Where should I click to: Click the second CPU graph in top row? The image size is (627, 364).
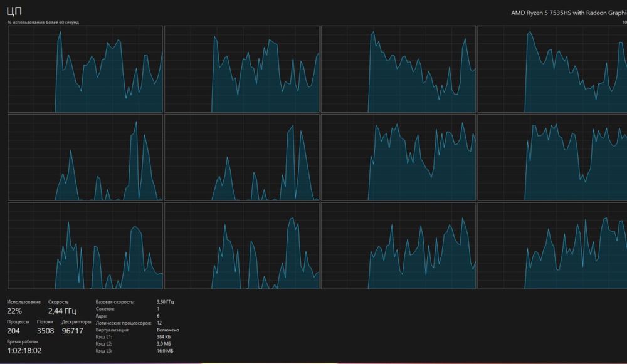(x=242, y=69)
